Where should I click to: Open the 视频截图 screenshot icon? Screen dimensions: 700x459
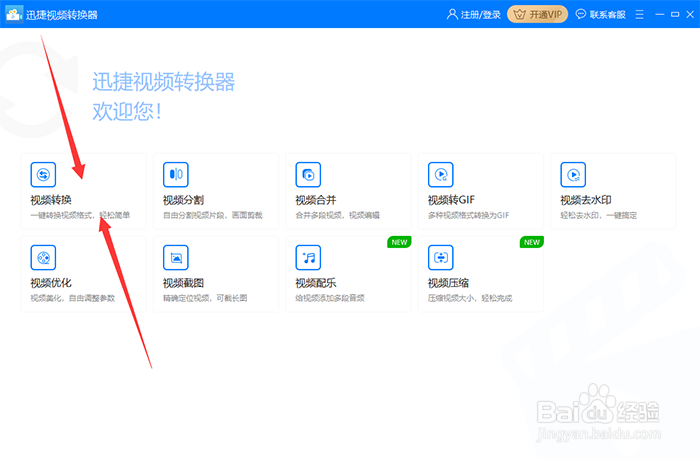pyautogui.click(x=176, y=258)
